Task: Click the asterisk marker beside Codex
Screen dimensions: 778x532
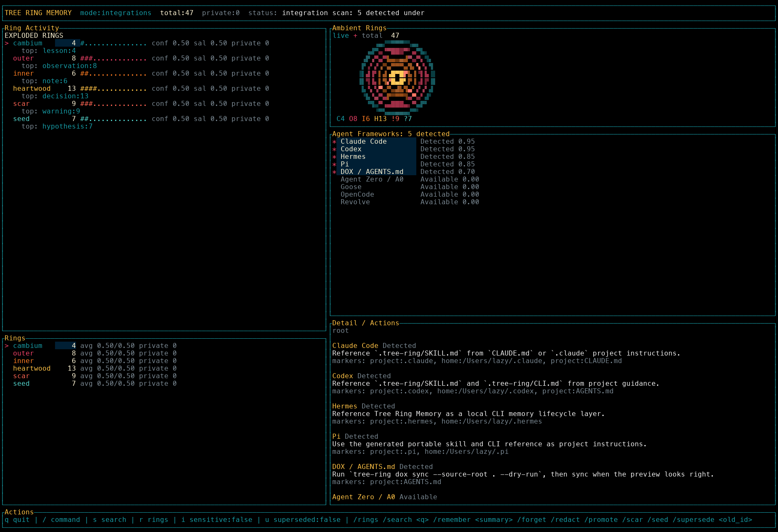Action: pos(334,150)
